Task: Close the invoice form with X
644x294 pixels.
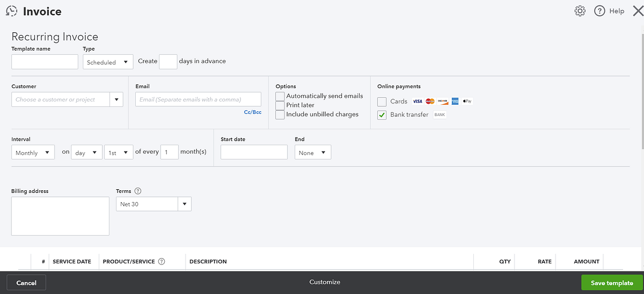Action: coord(638,11)
